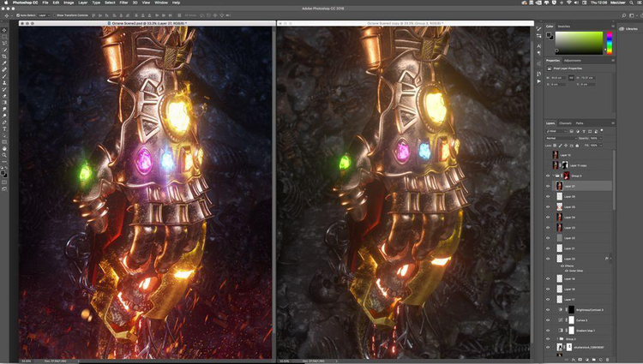This screenshot has width=643, height=364.
Task: Select the Rectangular Marquee tool
Action: click(4, 37)
